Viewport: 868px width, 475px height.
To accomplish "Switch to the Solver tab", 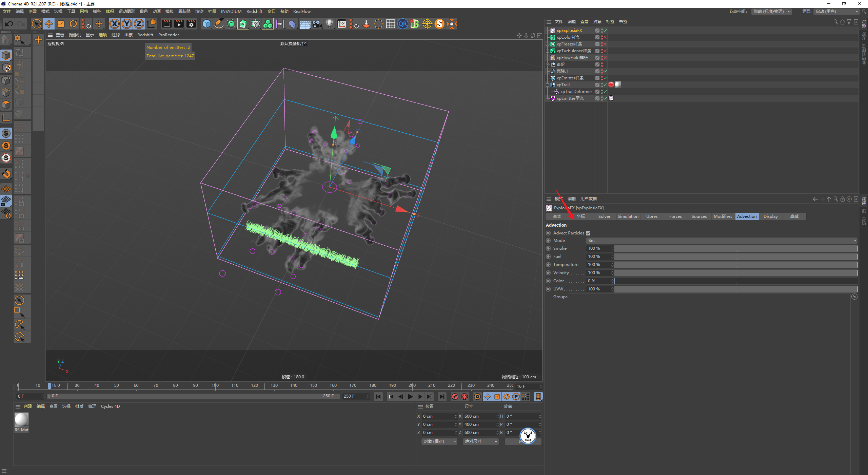I will click(604, 216).
